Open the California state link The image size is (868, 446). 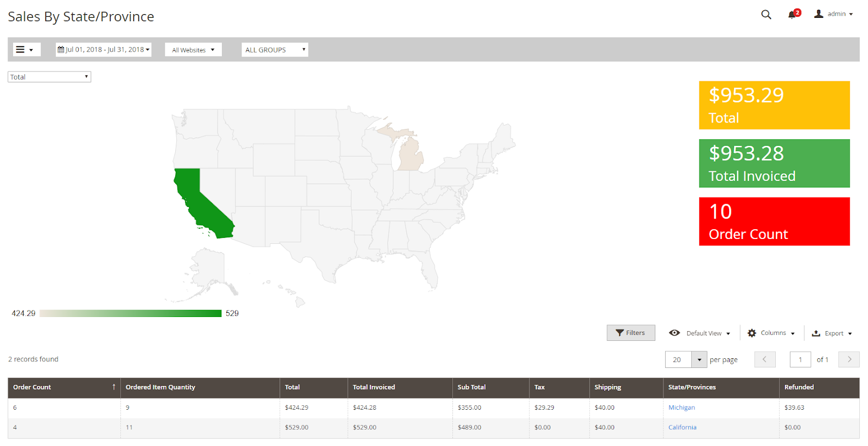pyautogui.click(x=682, y=428)
